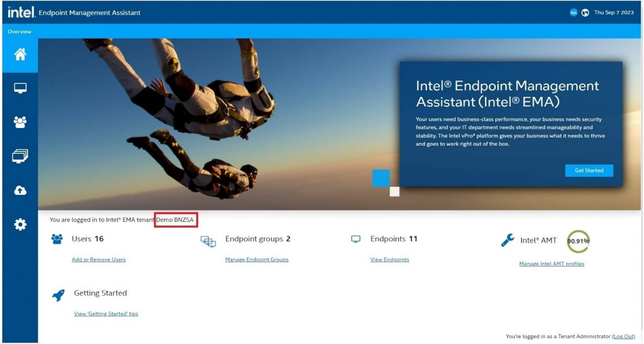Click the 'Intel® Endpoint Management Assistant' banner heading

(507, 94)
